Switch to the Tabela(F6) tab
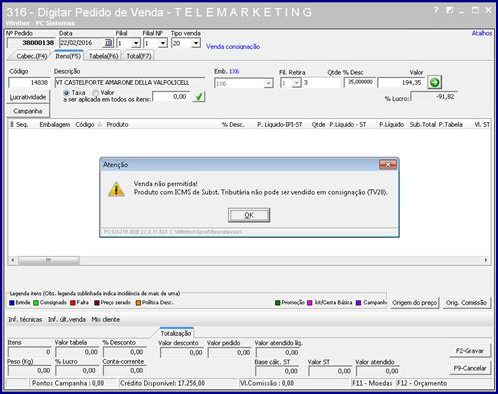Screen dimensions: 498x394 103,56
